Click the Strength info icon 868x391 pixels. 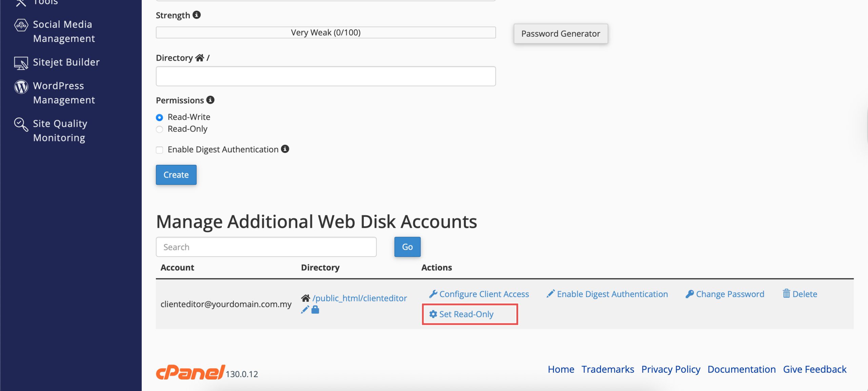click(x=197, y=15)
